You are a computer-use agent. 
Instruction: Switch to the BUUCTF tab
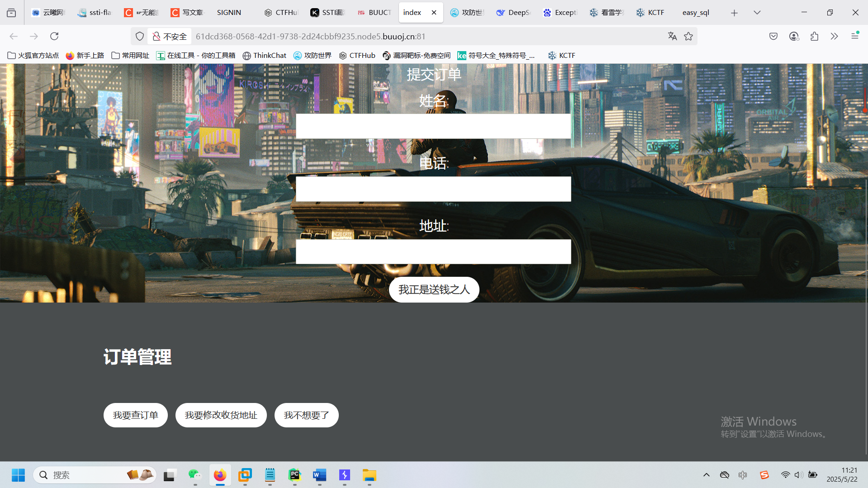(x=374, y=13)
